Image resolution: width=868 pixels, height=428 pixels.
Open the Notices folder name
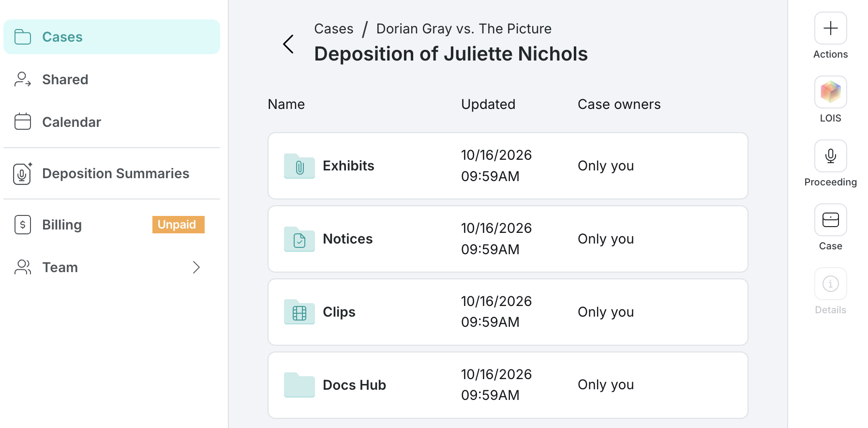[347, 239]
